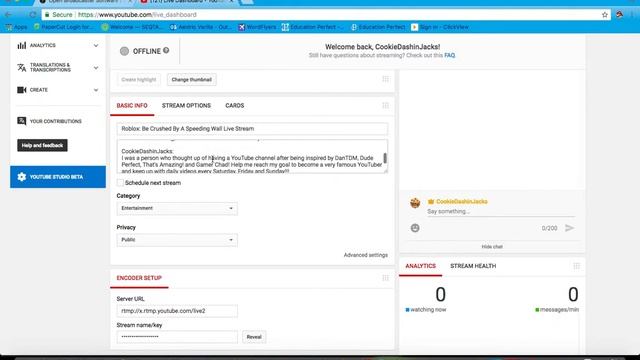The width and height of the screenshot is (640, 360).
Task: Click drag handle grid on Basic Info panel
Action: tap(385, 105)
